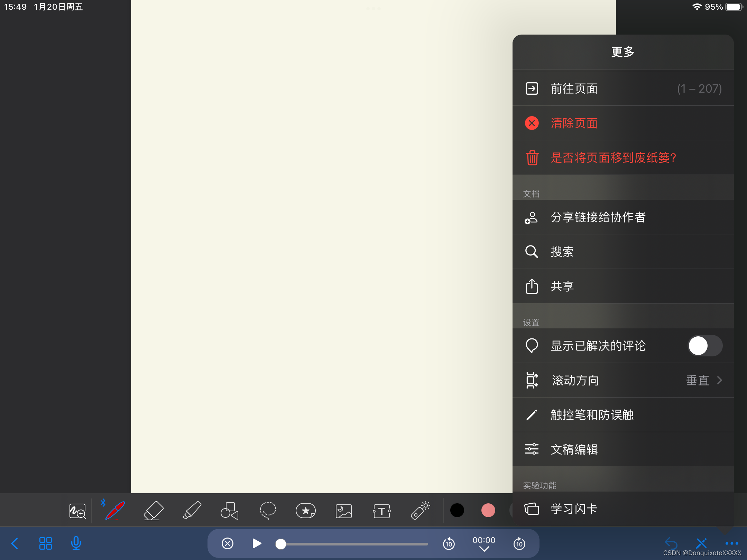Pick the pink color swatch
The image size is (747, 560).
(x=488, y=510)
